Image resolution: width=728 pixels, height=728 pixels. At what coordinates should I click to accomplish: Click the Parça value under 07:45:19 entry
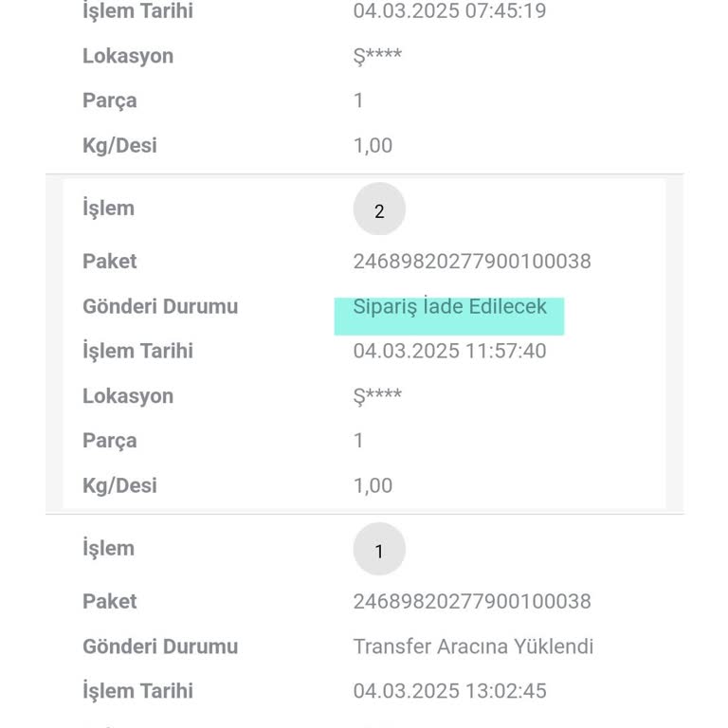pyautogui.click(x=358, y=100)
